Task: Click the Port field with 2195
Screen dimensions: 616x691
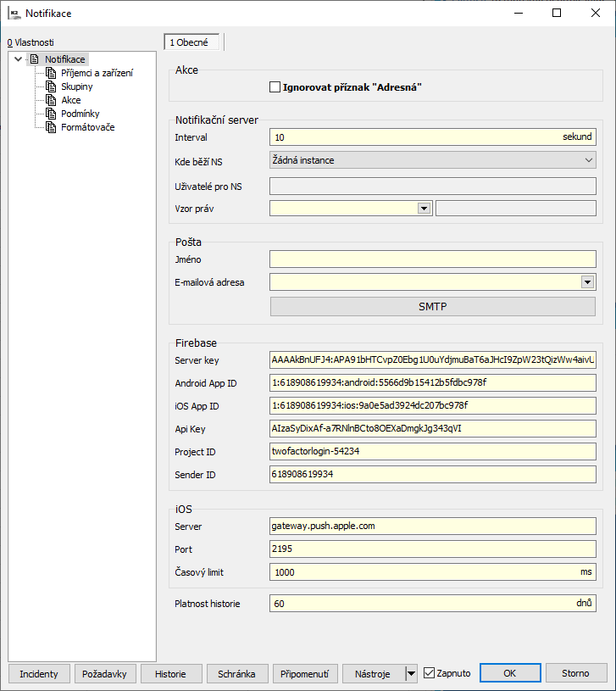Action: click(433, 549)
